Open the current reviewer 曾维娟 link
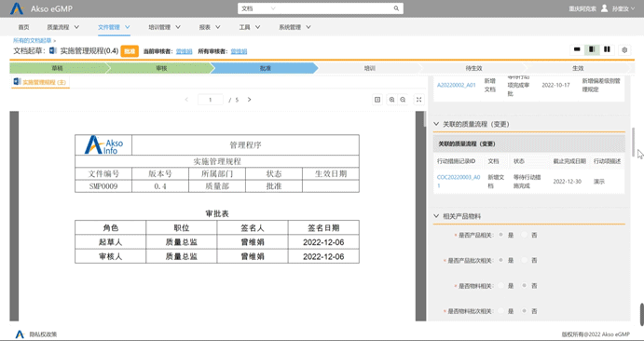This screenshot has height=341, width=644. coord(184,51)
